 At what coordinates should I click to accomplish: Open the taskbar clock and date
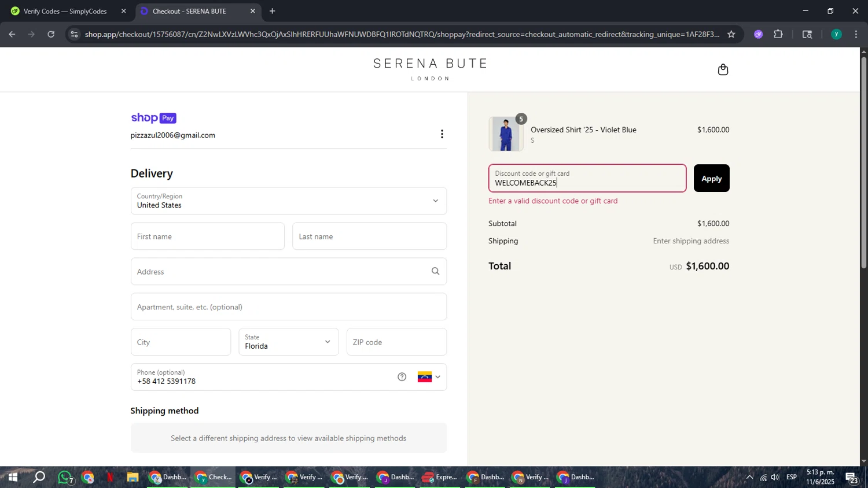click(x=821, y=477)
